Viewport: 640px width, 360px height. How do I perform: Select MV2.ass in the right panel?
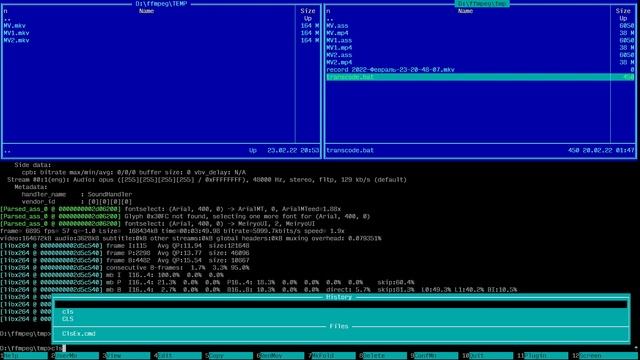pos(339,55)
